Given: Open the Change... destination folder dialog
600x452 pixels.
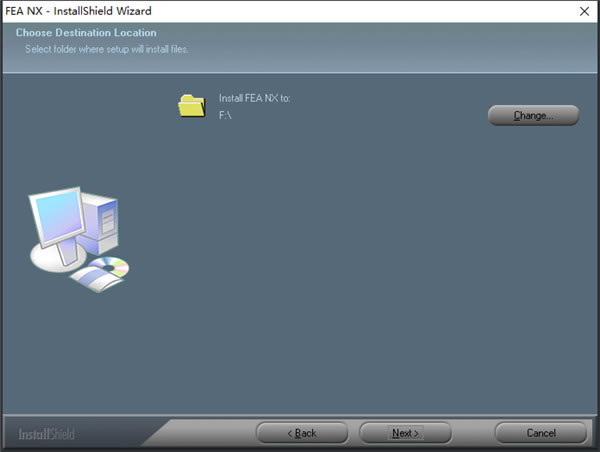Looking at the screenshot, I should tap(533, 115).
